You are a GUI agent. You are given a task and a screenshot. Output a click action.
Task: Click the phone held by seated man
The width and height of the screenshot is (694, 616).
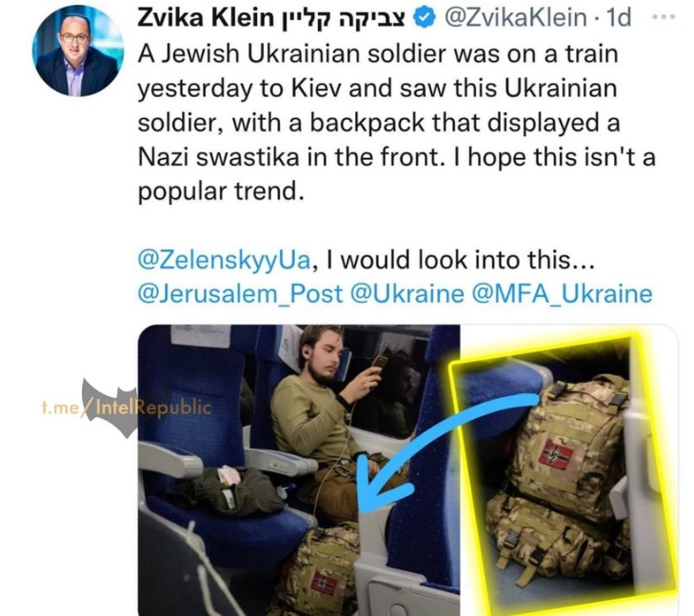(379, 362)
